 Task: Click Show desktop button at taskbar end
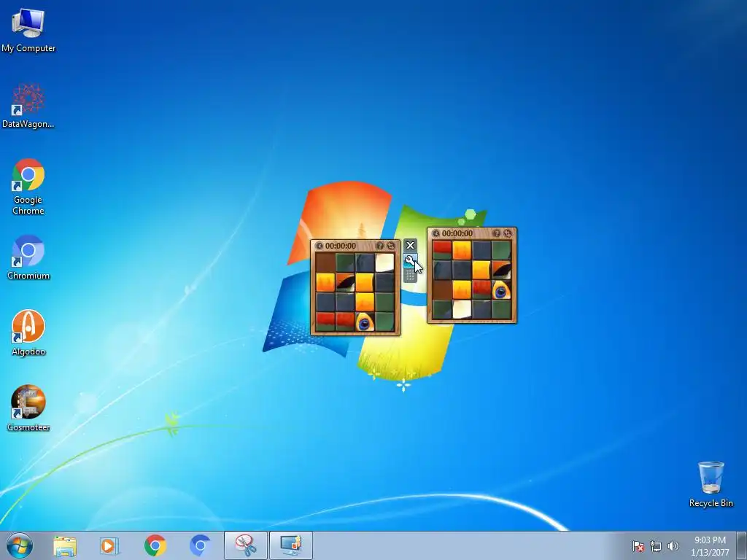click(x=742, y=545)
